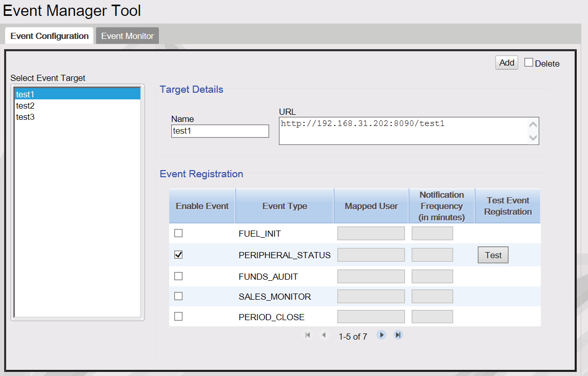Screen dimensions: 588x376
Task: Enable the SALES_MONITOR event checkbox
Action: pos(178,296)
